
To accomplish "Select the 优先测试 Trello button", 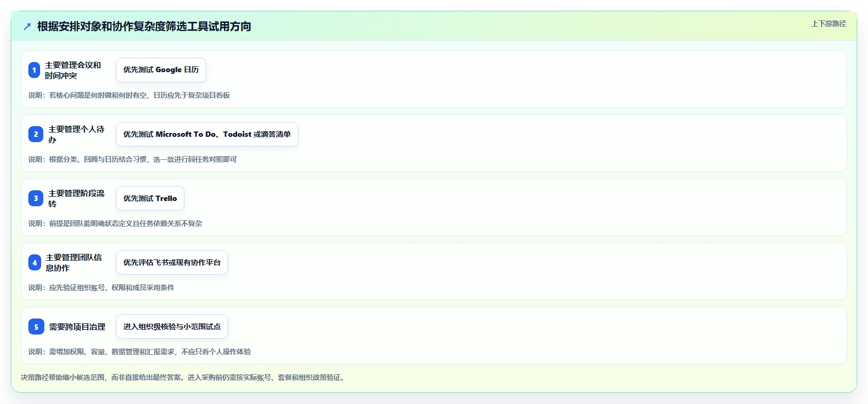I will coord(150,198).
